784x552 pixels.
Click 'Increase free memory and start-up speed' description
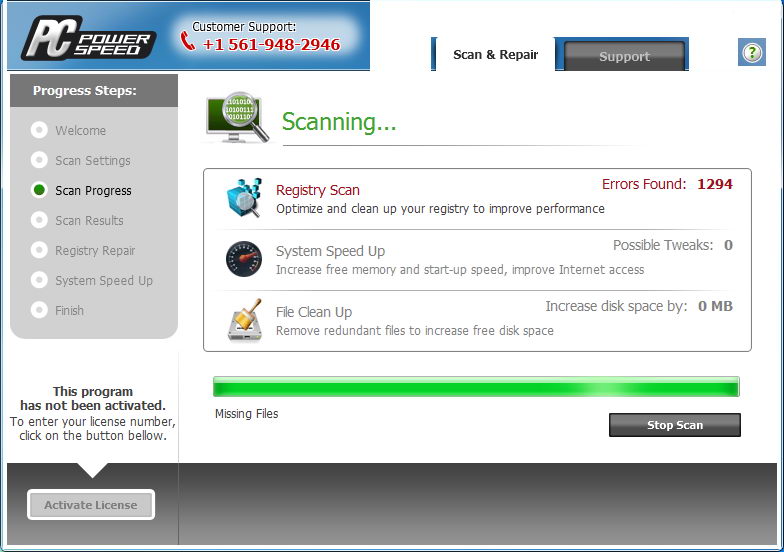click(x=460, y=270)
